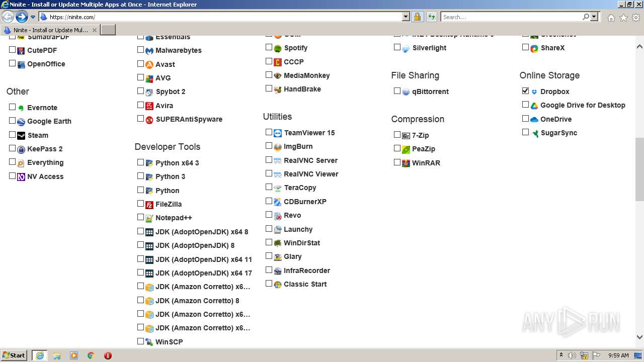Click the Spotify green icon
Image resolution: width=644 pixels, height=362 pixels.
[x=278, y=48]
